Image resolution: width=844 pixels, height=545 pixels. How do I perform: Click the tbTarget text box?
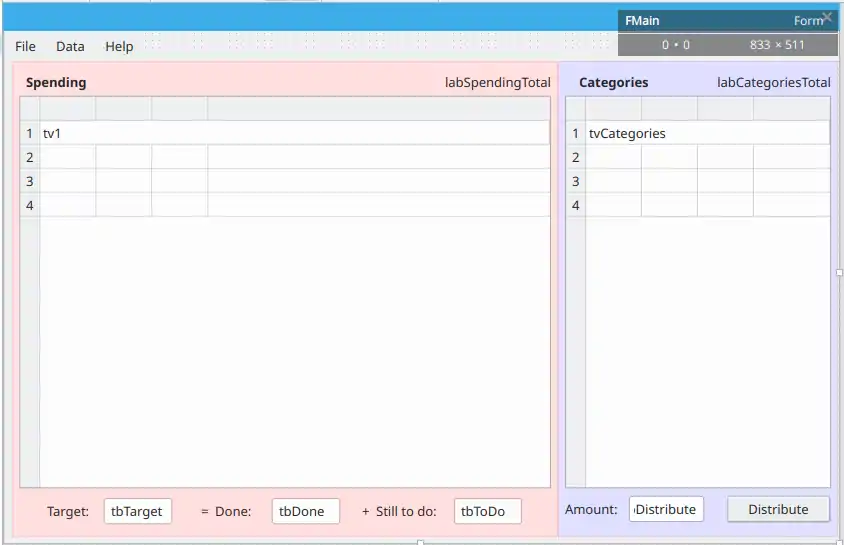point(137,511)
